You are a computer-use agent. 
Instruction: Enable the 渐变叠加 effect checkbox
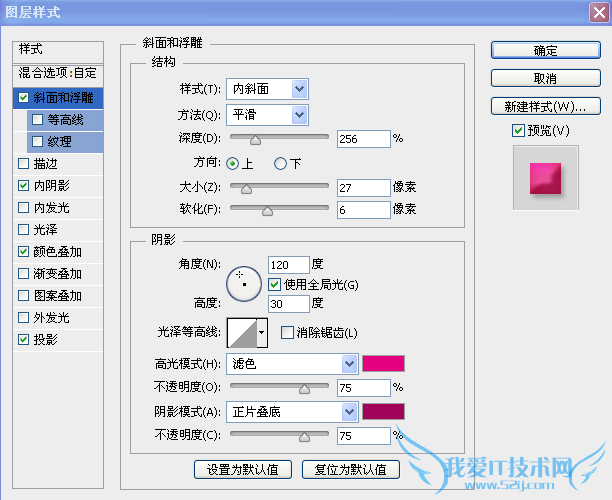pyautogui.click(x=23, y=274)
